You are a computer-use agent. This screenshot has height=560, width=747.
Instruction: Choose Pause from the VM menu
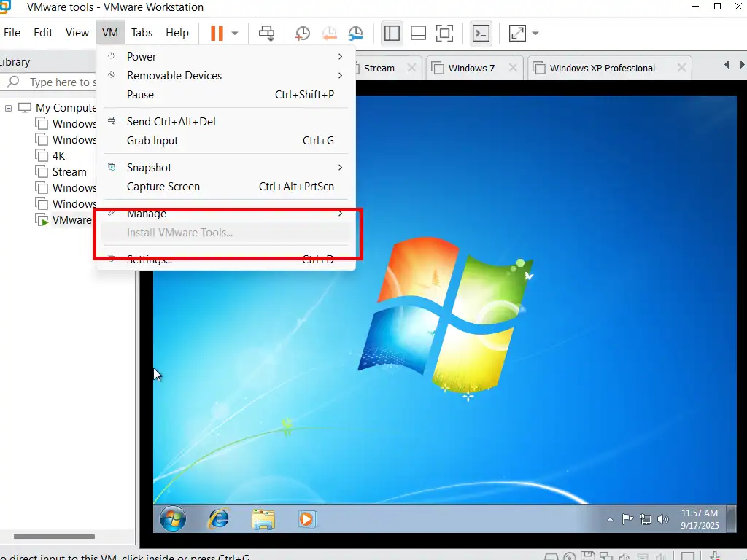click(225, 95)
